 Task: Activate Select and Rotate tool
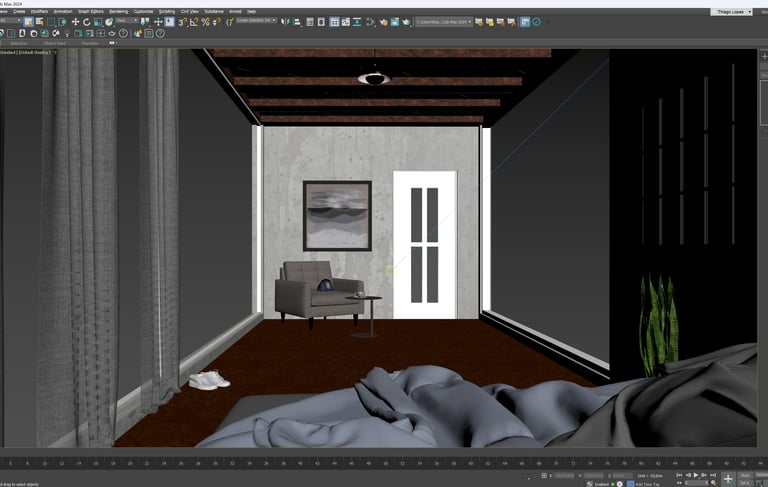pos(87,22)
